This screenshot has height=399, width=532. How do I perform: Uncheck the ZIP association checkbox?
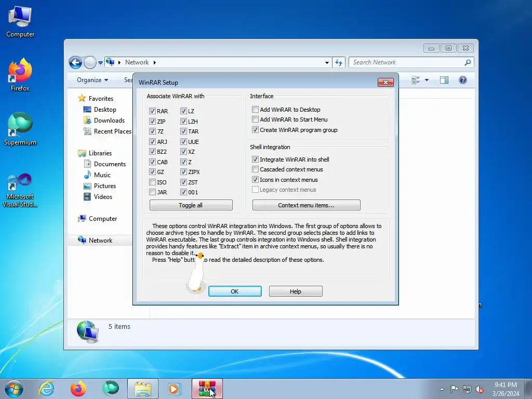(x=152, y=121)
